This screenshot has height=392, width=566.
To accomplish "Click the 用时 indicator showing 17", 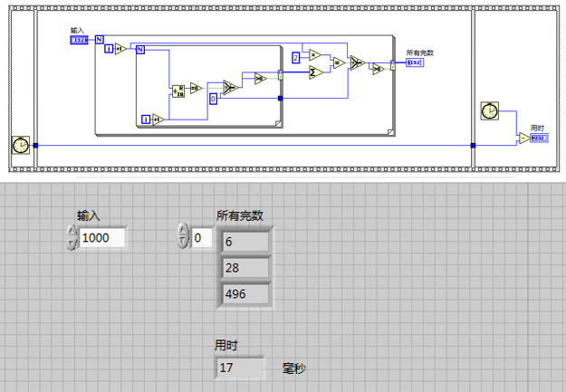I will 239,368.
